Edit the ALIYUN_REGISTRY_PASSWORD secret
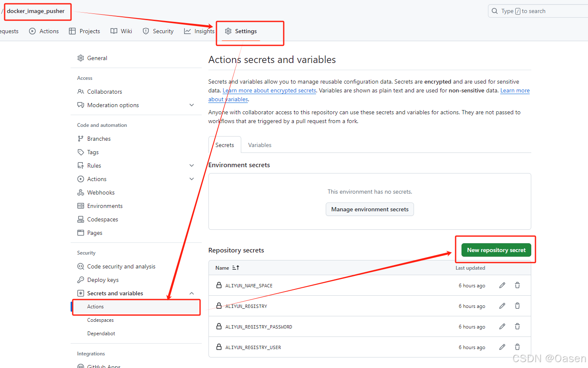The image size is (588, 368). [502, 326]
